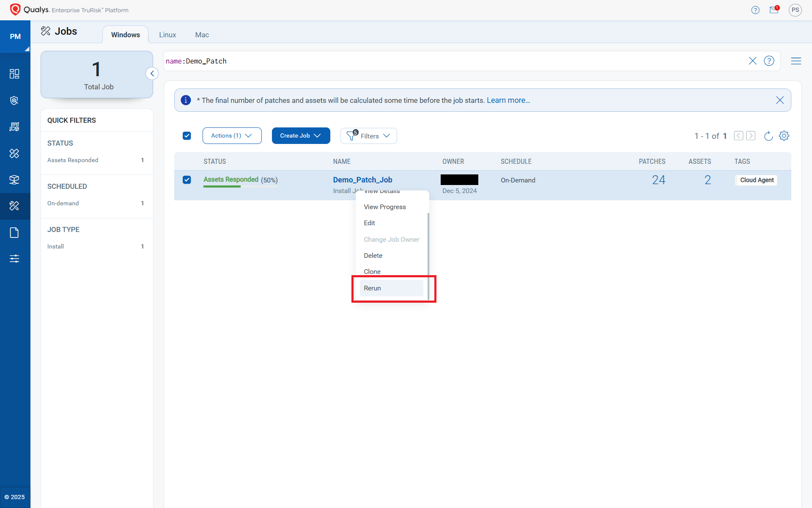The width and height of the screenshot is (812, 508).
Task: Open search help question mark icon
Action: [x=769, y=61]
